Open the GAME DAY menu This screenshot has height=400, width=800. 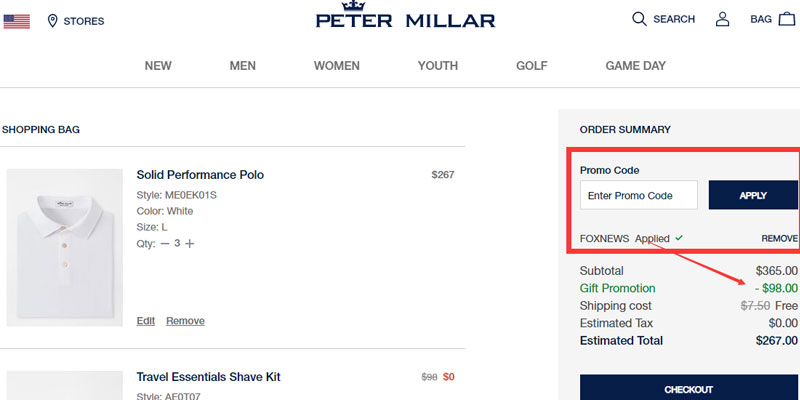(x=635, y=66)
